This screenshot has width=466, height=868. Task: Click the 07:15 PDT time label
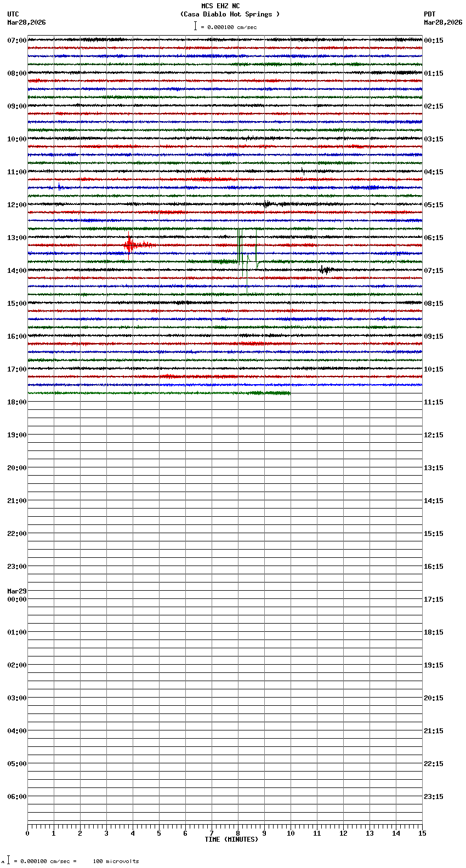[x=434, y=271]
